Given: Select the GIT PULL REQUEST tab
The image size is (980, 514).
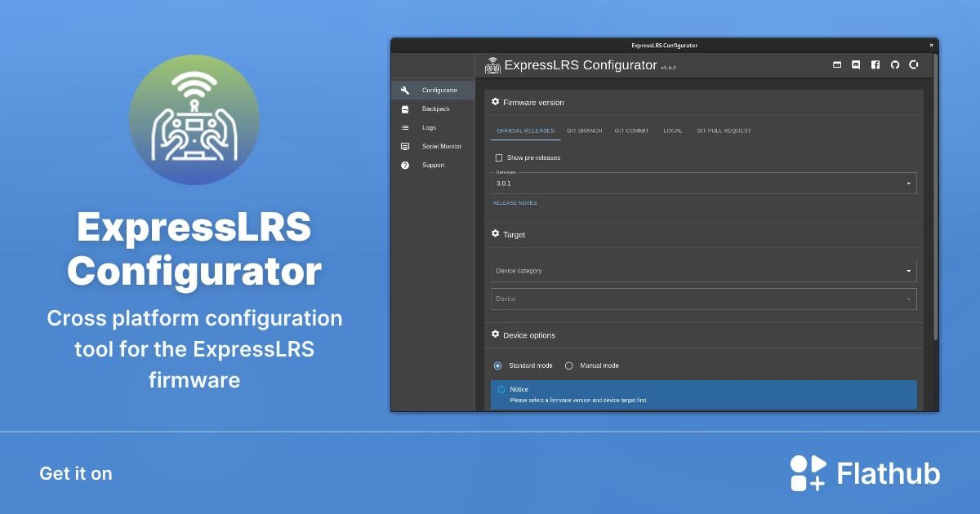Looking at the screenshot, I should click(x=724, y=130).
